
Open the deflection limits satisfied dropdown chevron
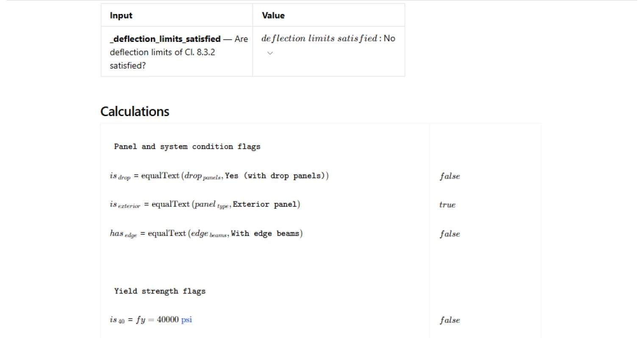point(270,53)
